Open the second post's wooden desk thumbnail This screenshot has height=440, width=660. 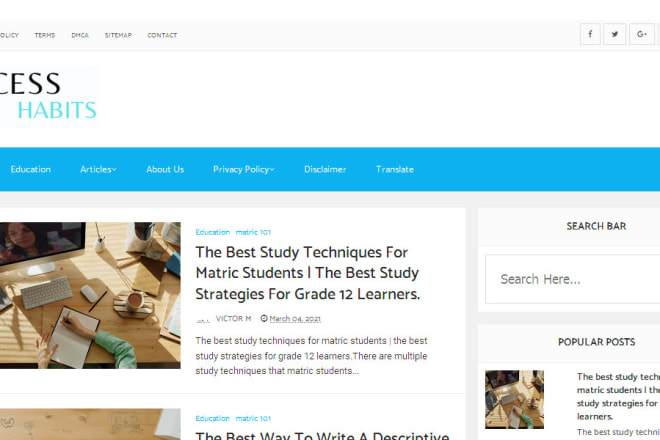click(90, 424)
